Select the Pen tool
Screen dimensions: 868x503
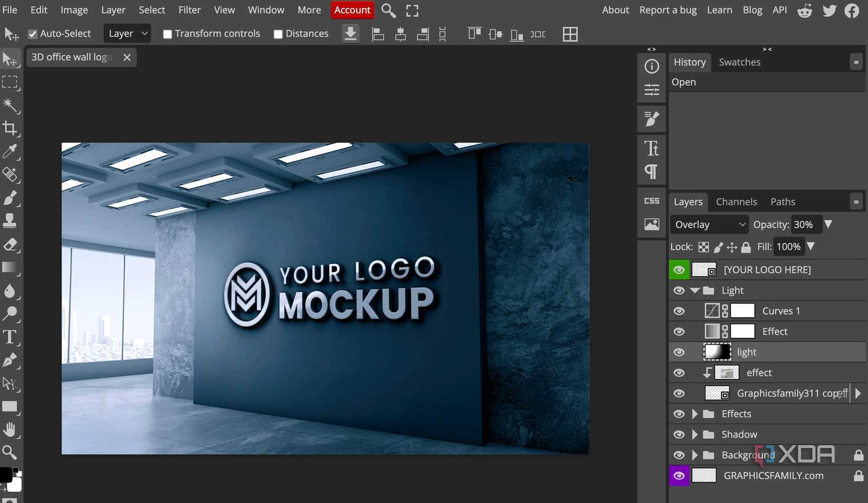[x=11, y=360]
